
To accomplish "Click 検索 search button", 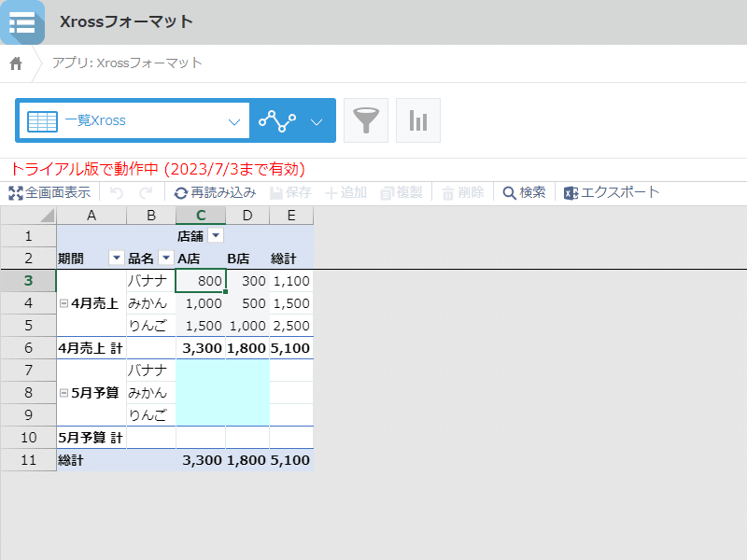I will click(x=524, y=193).
